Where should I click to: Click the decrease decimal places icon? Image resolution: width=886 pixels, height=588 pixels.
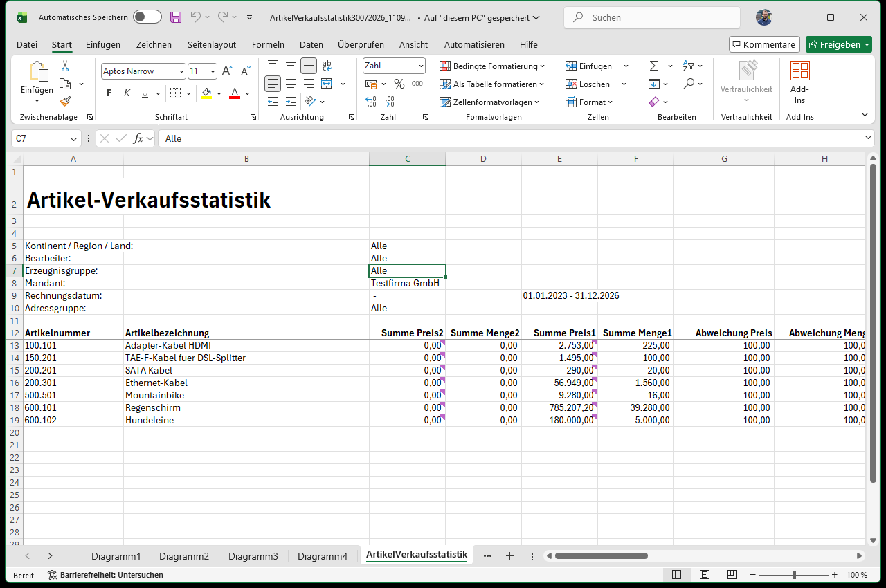point(389,102)
